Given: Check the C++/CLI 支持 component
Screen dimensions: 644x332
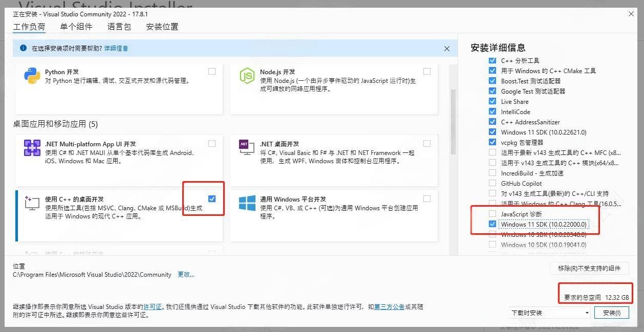Looking at the screenshot, I should point(492,193).
